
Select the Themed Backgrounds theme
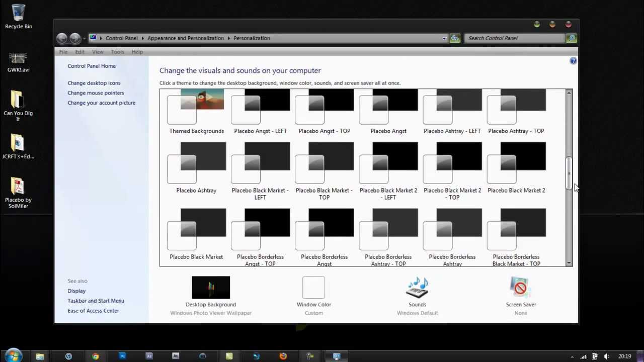(196, 112)
